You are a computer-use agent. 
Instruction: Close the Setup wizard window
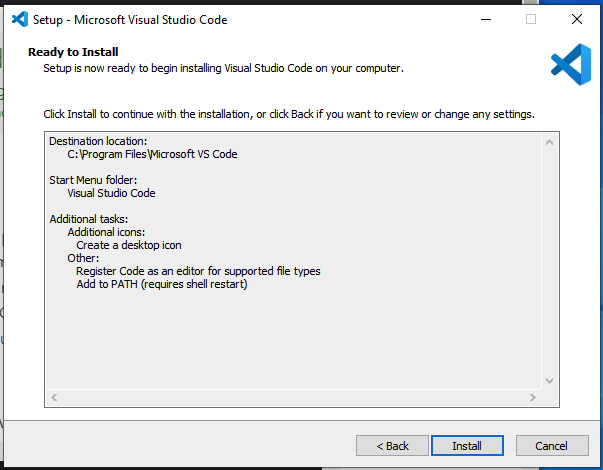pyautogui.click(x=577, y=19)
